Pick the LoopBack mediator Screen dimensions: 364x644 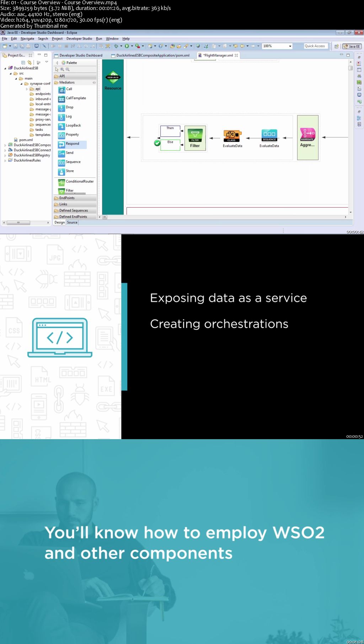[70, 126]
